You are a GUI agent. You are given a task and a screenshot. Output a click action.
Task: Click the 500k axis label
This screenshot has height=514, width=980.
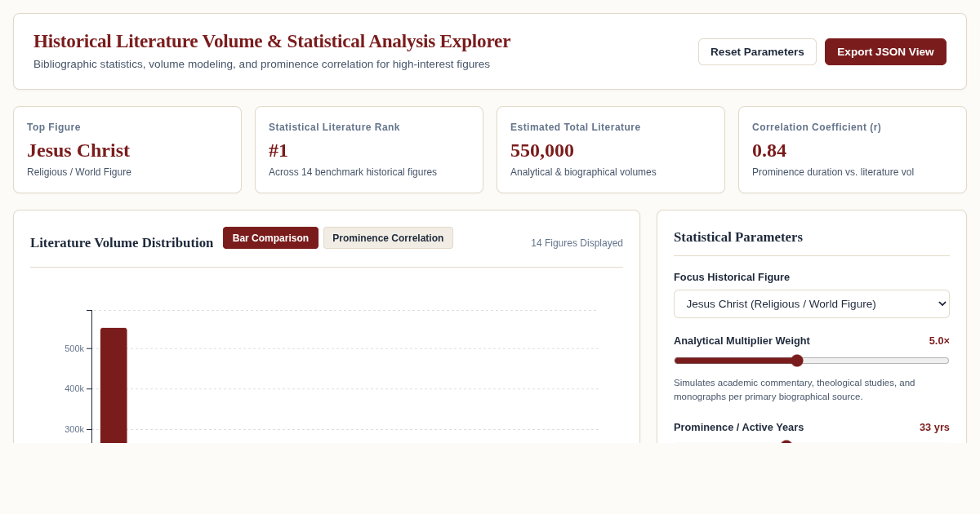click(x=74, y=348)
